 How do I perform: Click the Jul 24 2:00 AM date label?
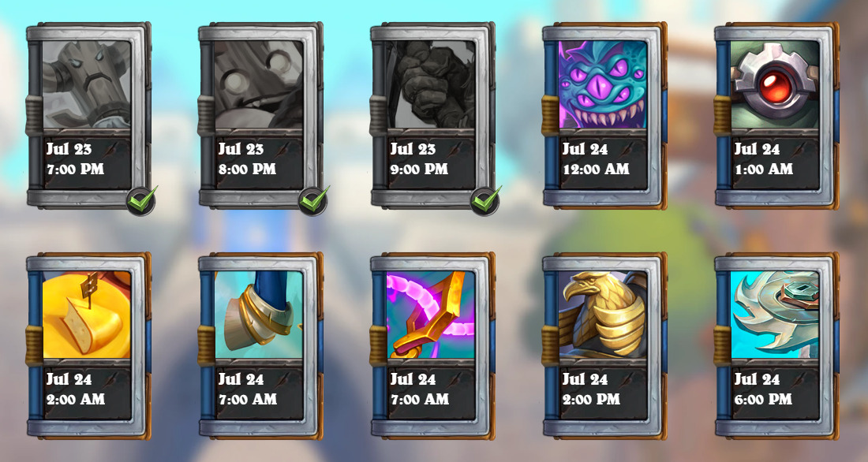(x=75, y=389)
